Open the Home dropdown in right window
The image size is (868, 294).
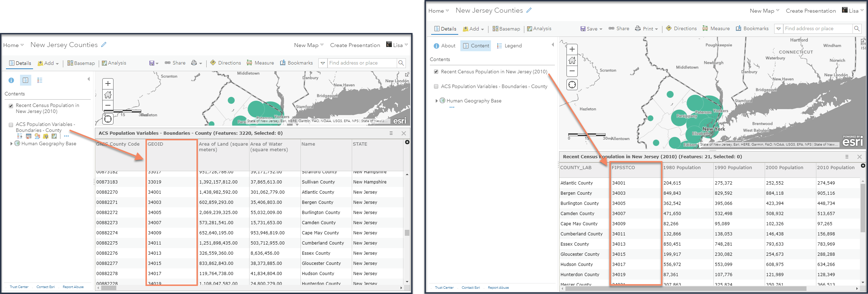point(439,11)
